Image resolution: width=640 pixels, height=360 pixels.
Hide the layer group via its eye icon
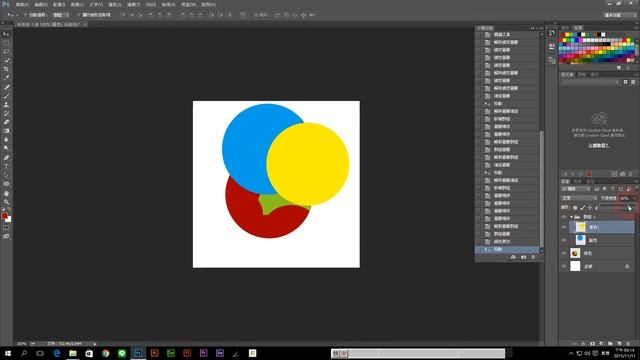click(564, 217)
